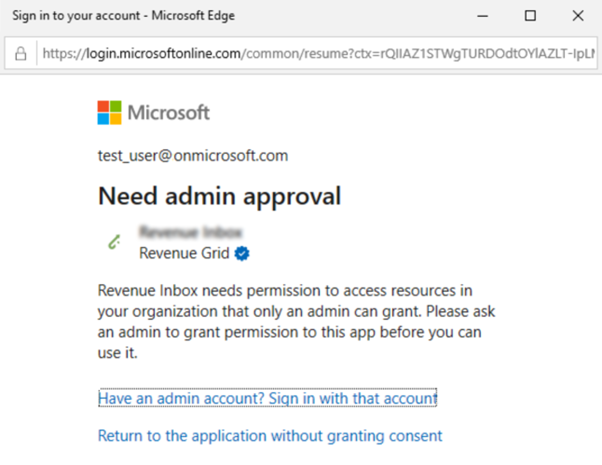Viewport: 602px width, 465px height.
Task: Click the "Microsoft" wordmark text
Action: [x=169, y=113]
